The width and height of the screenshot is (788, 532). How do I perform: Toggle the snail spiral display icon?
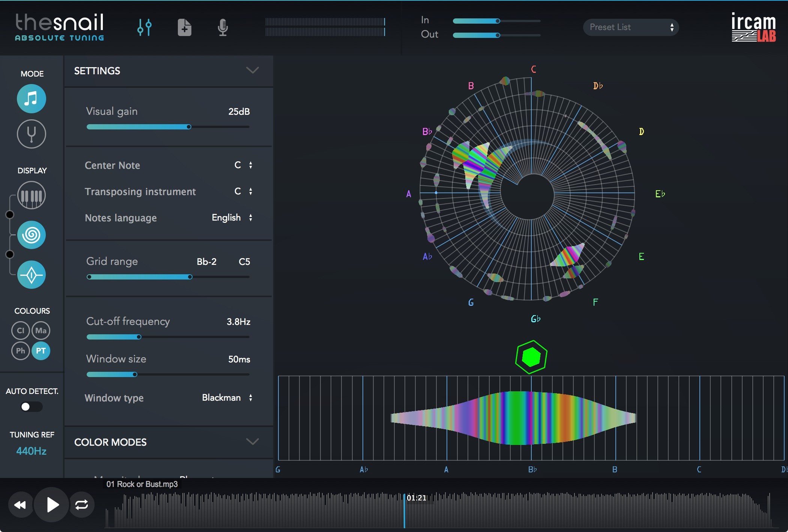point(32,235)
